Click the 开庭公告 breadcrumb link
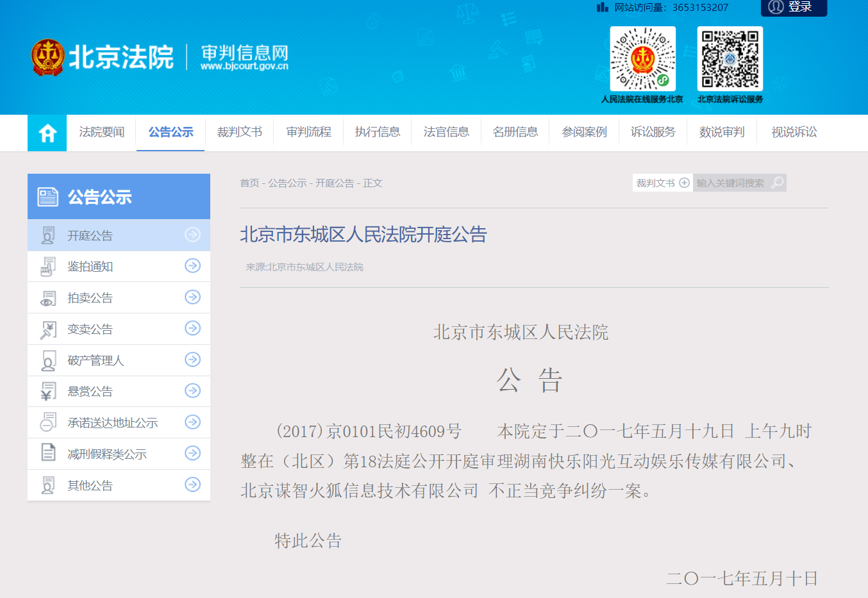Image resolution: width=868 pixels, height=598 pixels. pos(335,183)
